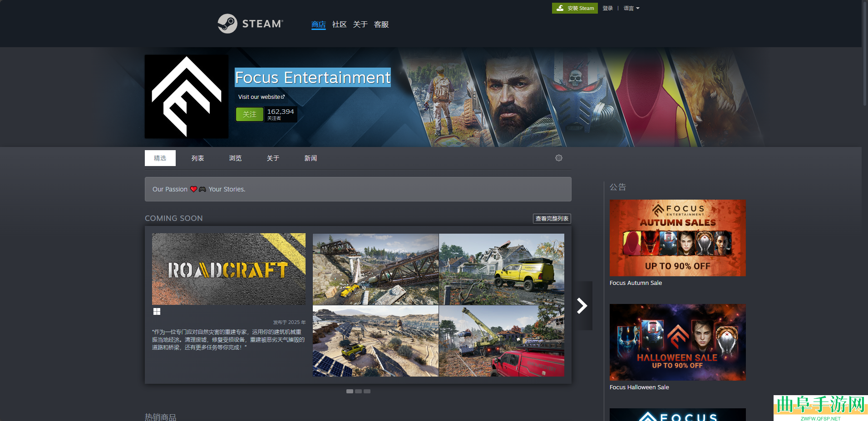
Task: Select the first carousel page indicator
Action: 350,391
